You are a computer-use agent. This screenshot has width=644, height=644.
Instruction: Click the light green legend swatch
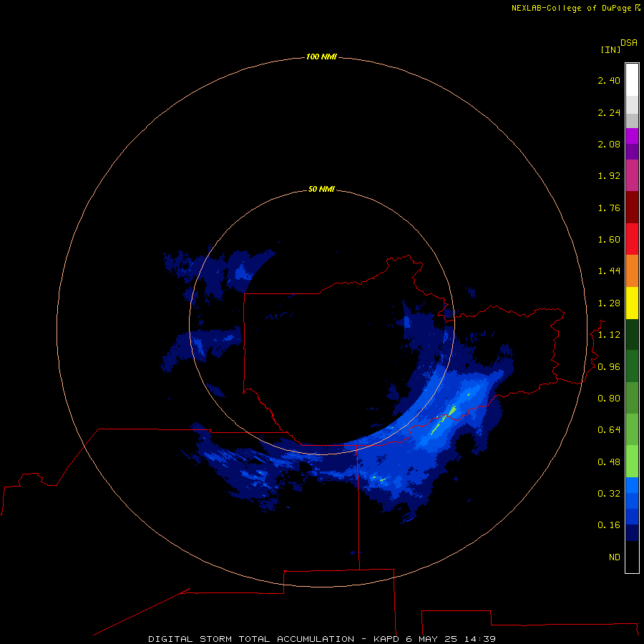pyautogui.click(x=632, y=462)
